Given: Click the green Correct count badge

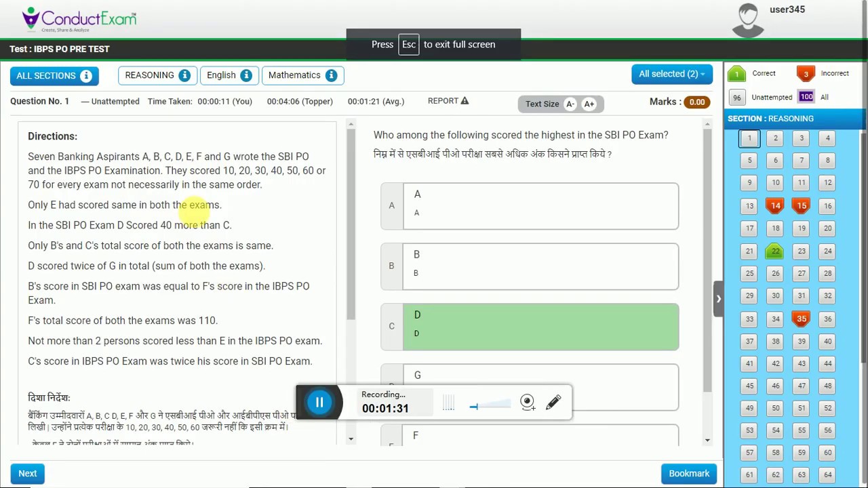Looking at the screenshot, I should click(x=736, y=74).
